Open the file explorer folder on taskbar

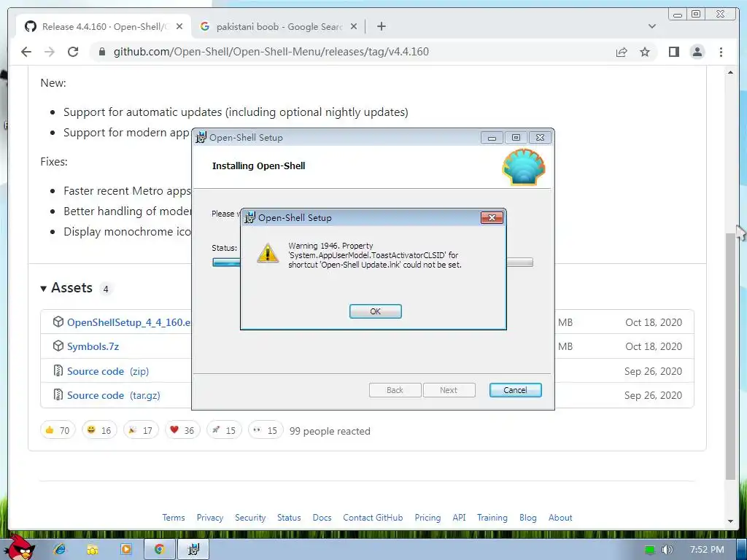click(x=93, y=550)
